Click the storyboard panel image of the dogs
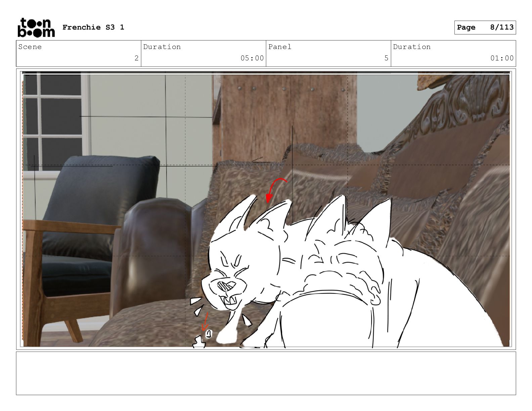The image size is (532, 411). (x=266, y=209)
